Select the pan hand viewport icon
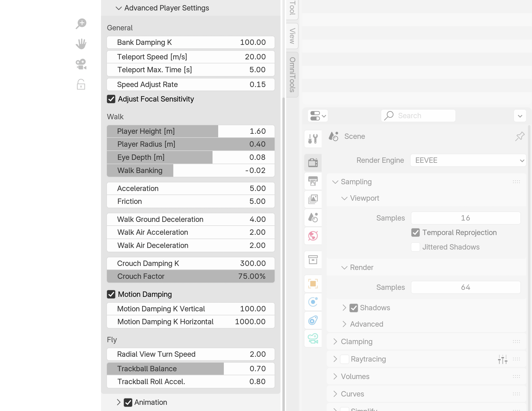Image resolution: width=532 pixels, height=411 pixels. point(81,44)
